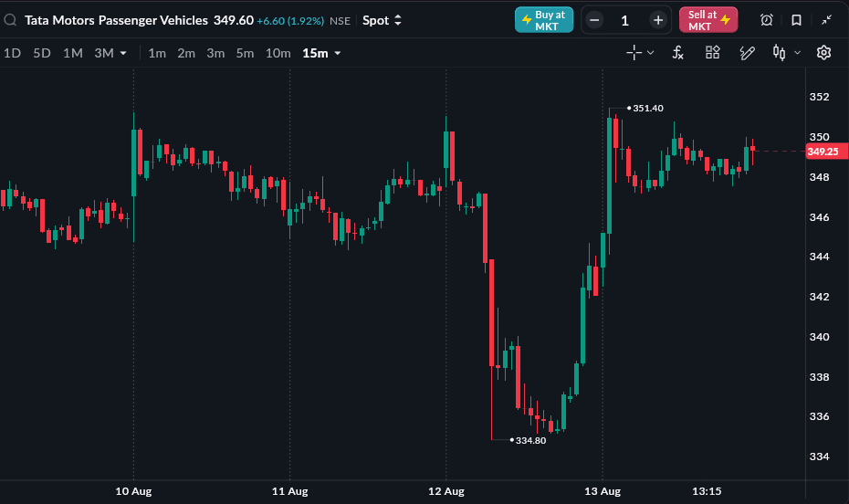The width and height of the screenshot is (849, 504).
Task: Click the 351.40 high marker label
Action: click(647, 109)
